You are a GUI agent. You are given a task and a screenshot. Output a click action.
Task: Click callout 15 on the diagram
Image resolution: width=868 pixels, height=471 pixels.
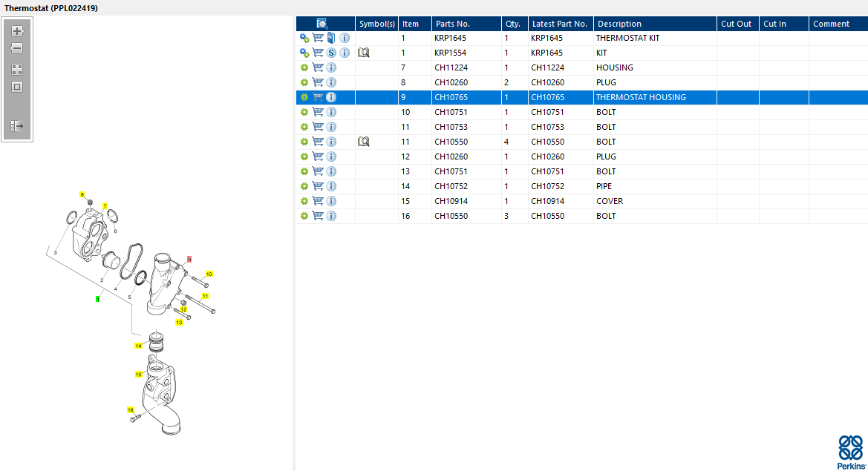138,375
